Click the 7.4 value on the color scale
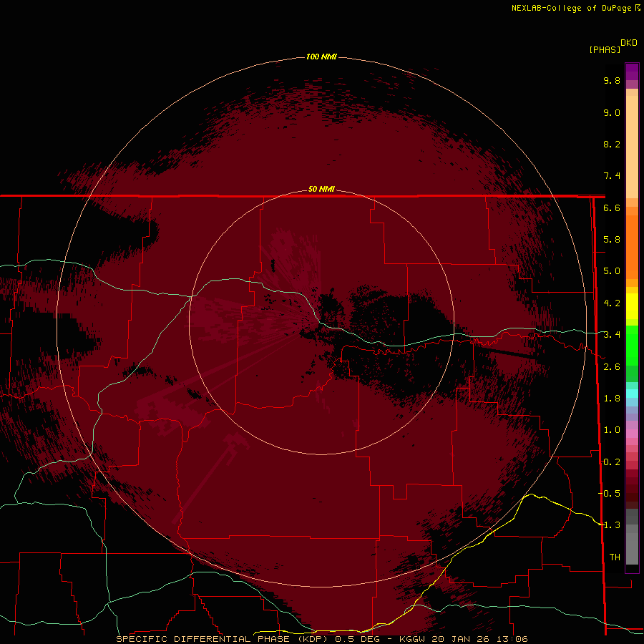644x644 pixels. tap(612, 176)
